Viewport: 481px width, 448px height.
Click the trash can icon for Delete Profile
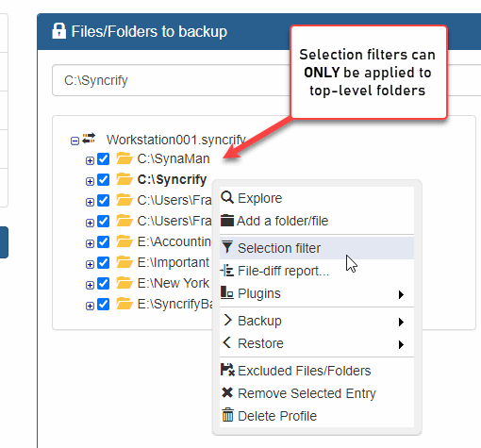coord(227,415)
